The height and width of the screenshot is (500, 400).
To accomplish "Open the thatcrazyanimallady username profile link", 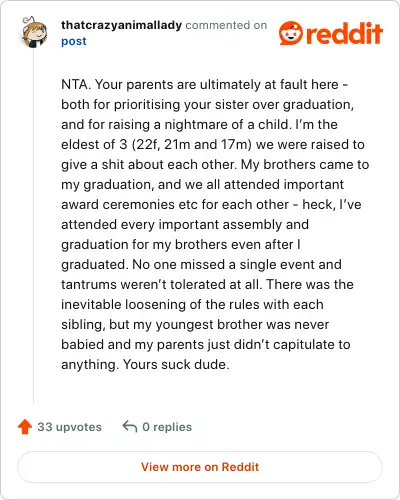I will [121, 25].
